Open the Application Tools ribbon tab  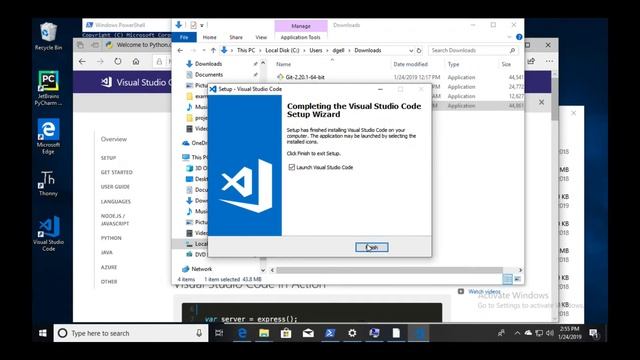(x=300, y=37)
